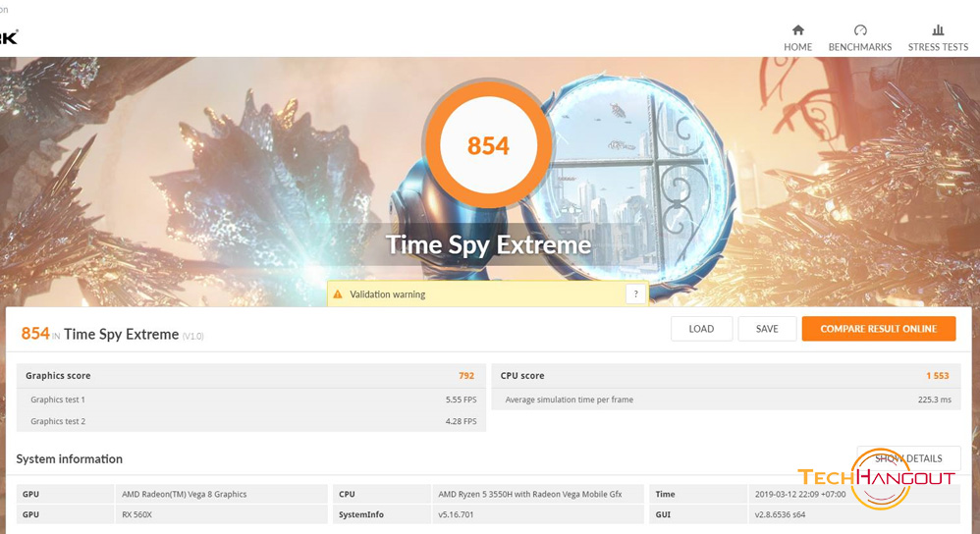Select AMD Radeon(TM) Vega 8 Graphics cell
This screenshot has height=534, width=980.
click(x=221, y=494)
